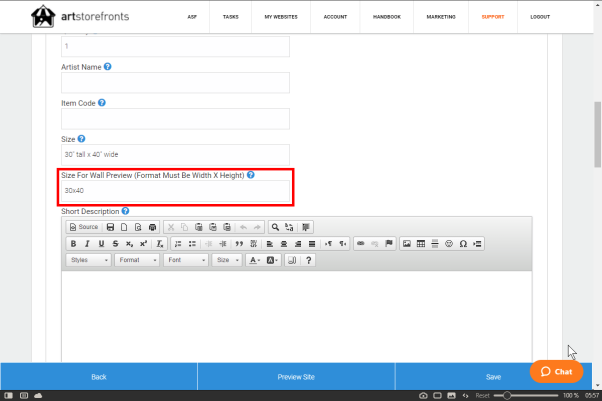This screenshot has height=401, width=602.
Task: Click the Source button in editor toolbar
Action: click(84, 227)
